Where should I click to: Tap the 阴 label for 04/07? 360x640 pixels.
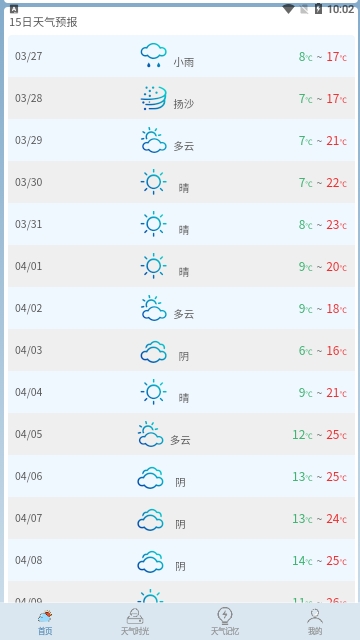pos(180,524)
